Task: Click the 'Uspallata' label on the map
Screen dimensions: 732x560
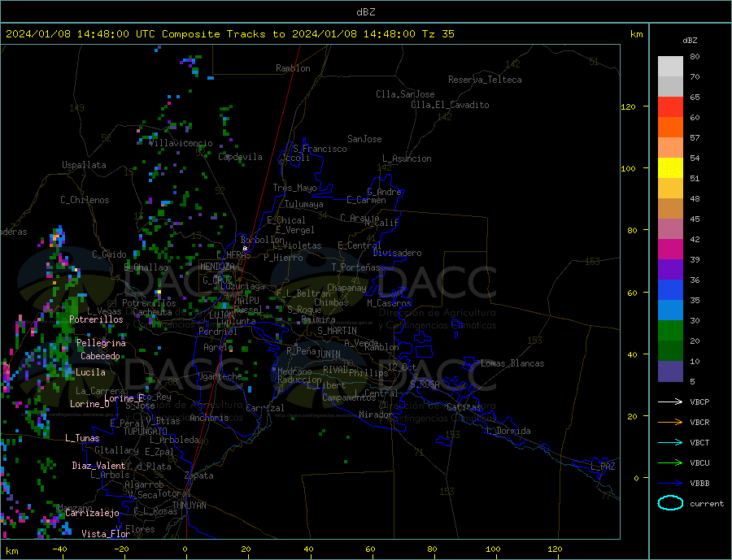Action: click(x=84, y=165)
